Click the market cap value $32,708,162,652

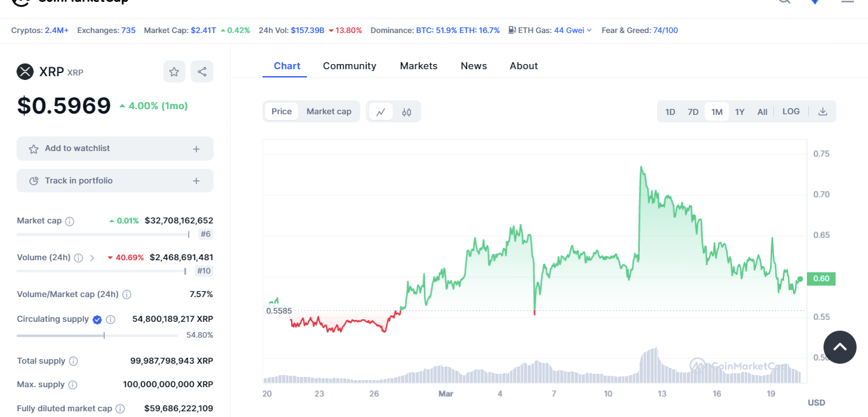point(179,221)
